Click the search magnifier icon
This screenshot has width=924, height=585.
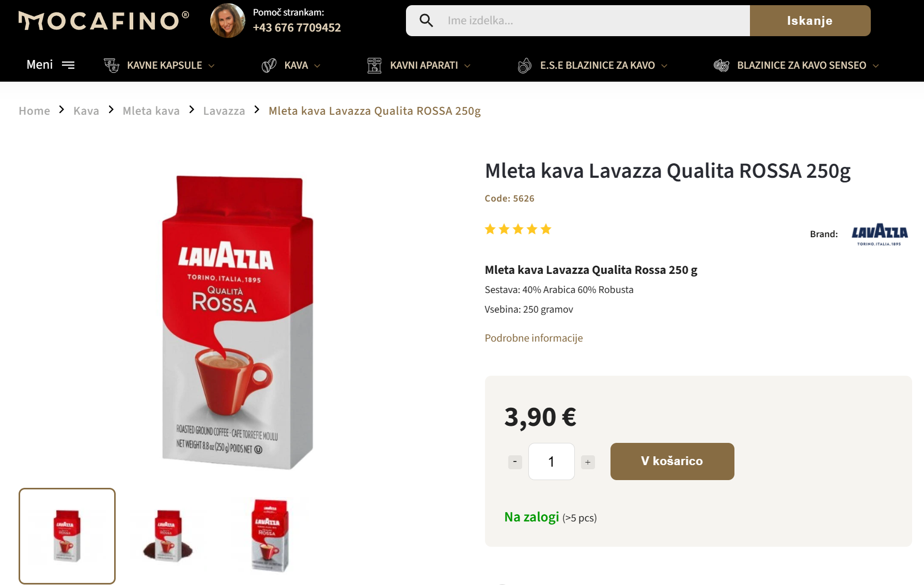click(426, 21)
